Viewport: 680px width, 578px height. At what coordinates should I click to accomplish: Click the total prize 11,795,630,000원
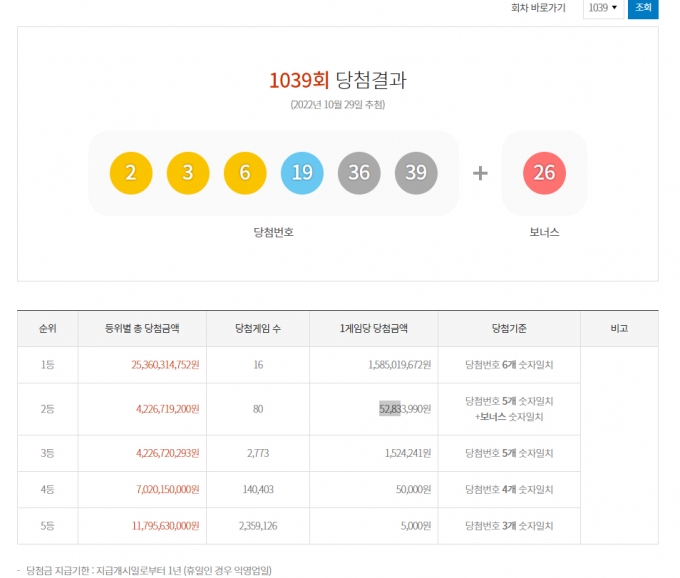click(166, 526)
